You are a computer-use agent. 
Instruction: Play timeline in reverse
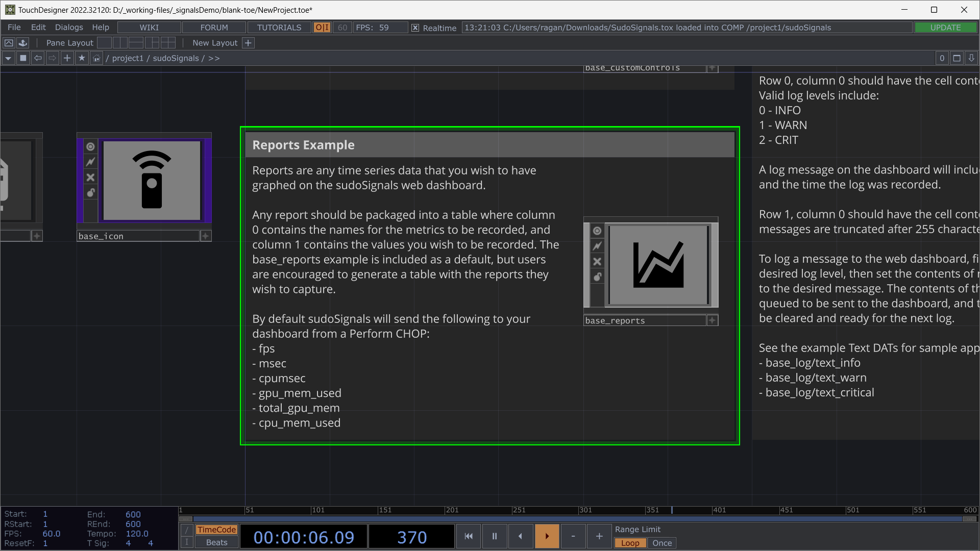tap(521, 536)
